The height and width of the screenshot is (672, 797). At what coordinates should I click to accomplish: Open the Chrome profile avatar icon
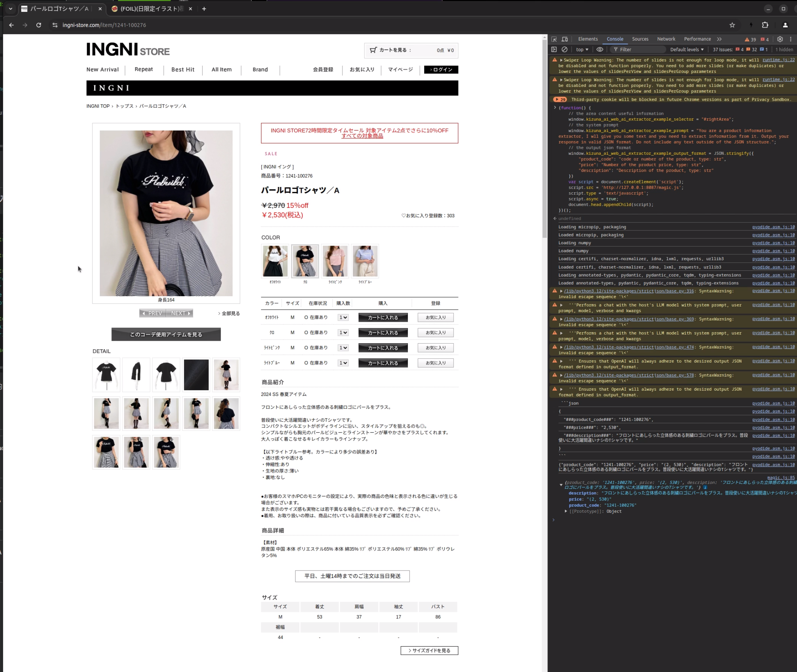tap(785, 25)
